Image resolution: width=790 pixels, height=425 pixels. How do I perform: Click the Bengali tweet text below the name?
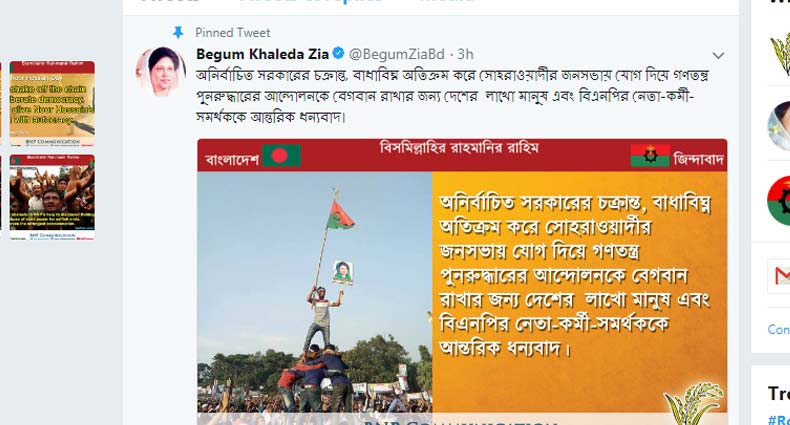coord(452,96)
